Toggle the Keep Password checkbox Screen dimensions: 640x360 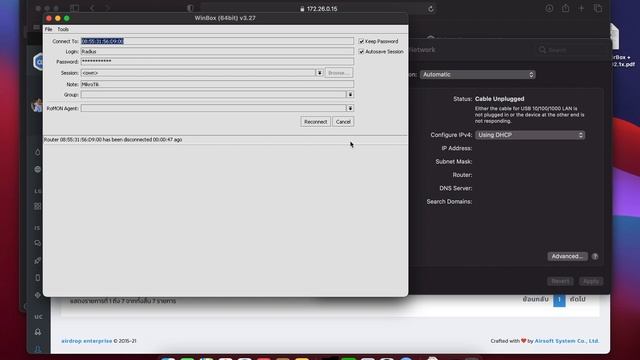point(361,41)
